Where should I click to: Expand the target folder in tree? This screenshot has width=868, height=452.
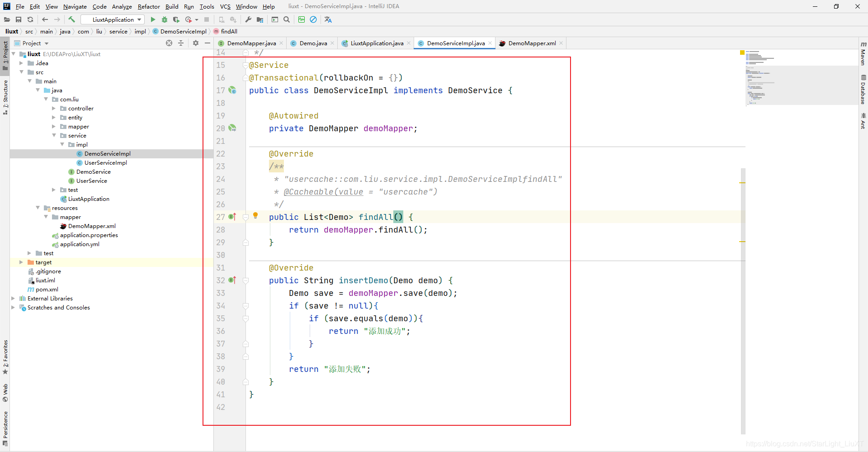(21, 262)
